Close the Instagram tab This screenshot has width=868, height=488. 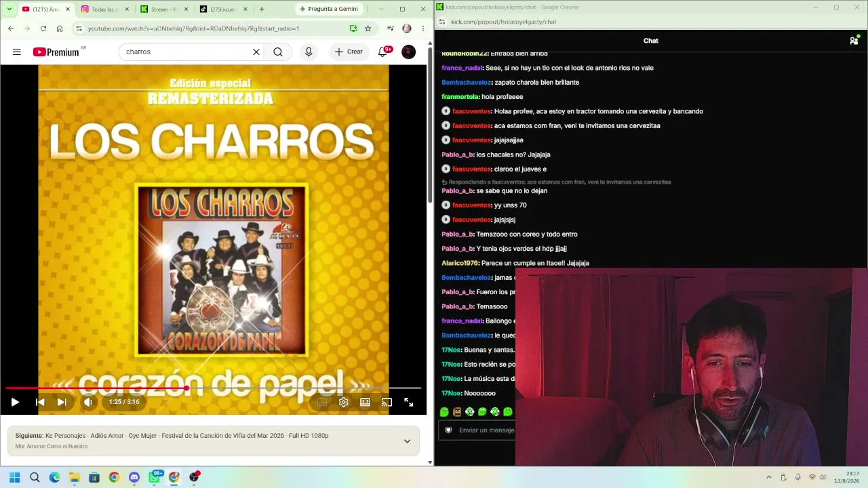[127, 9]
